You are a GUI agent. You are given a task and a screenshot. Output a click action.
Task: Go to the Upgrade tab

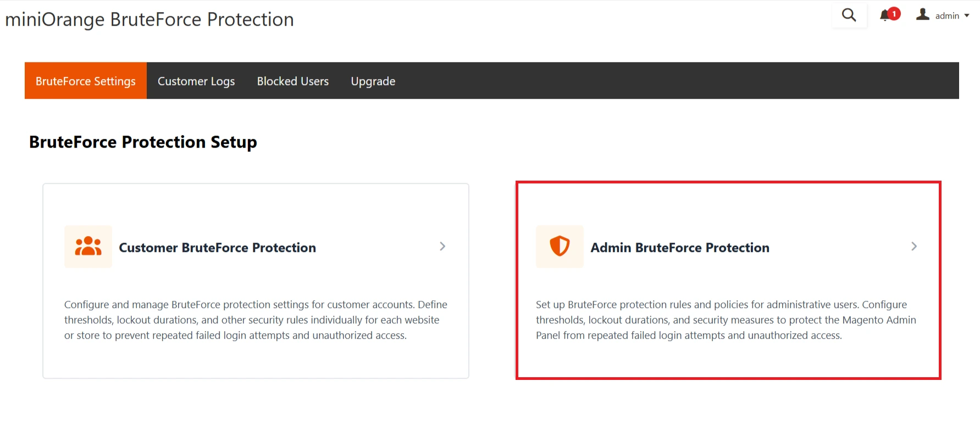[x=373, y=81]
